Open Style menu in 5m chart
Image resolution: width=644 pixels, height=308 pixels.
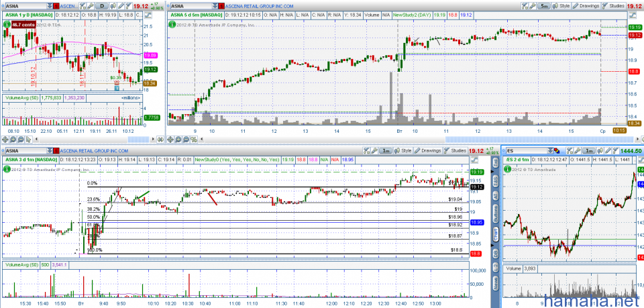click(561, 6)
